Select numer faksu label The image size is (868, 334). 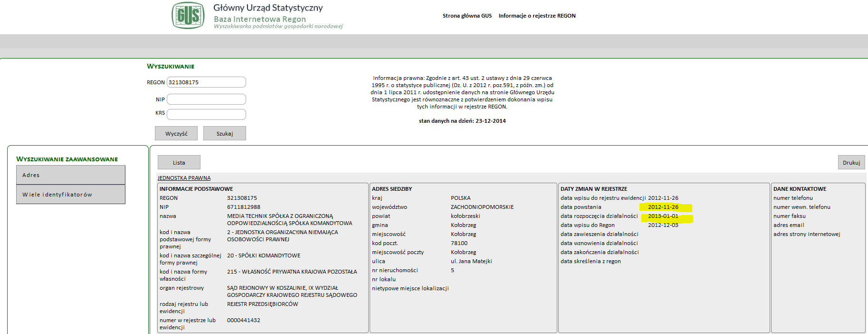pyautogui.click(x=790, y=216)
